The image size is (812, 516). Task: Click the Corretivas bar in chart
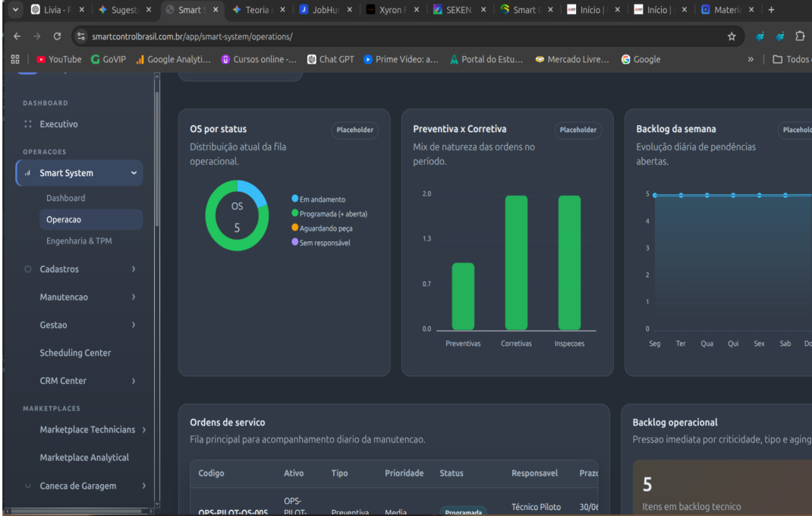pos(516,263)
